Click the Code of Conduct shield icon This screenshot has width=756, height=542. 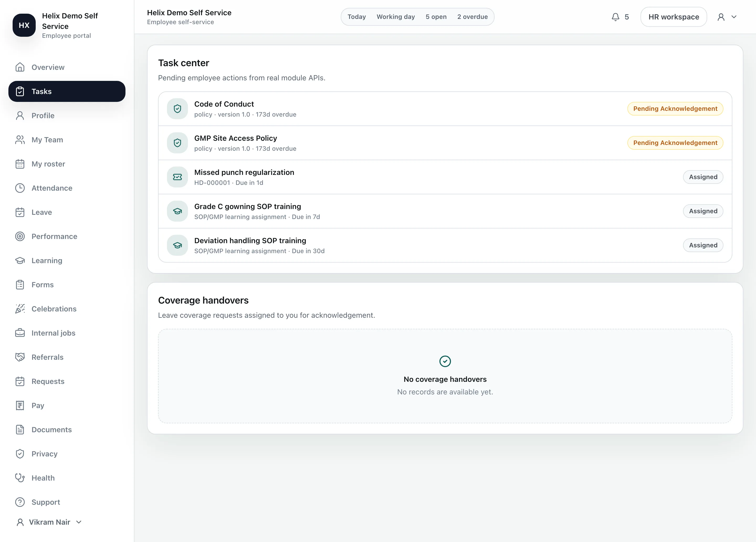(177, 109)
